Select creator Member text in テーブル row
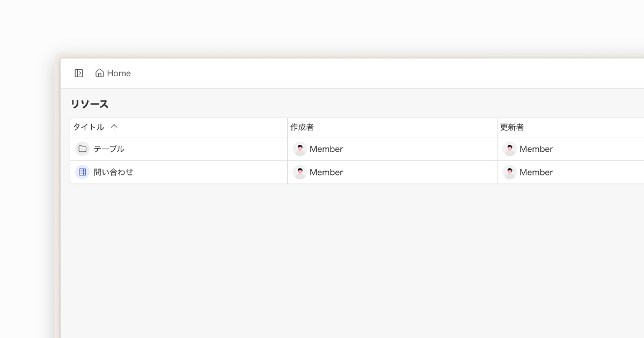Viewport: 644px width, 338px height. pos(326,149)
